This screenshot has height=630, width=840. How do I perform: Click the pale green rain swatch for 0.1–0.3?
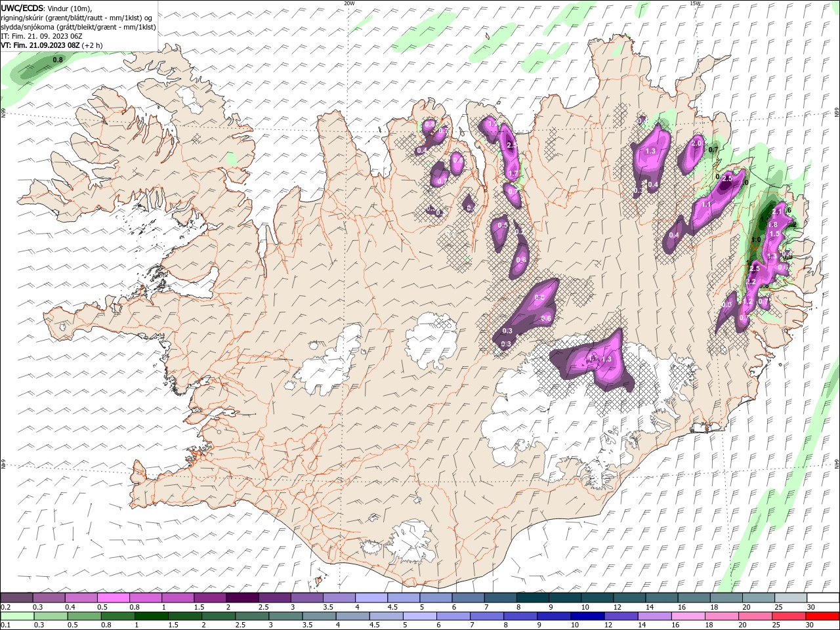(x=16, y=616)
